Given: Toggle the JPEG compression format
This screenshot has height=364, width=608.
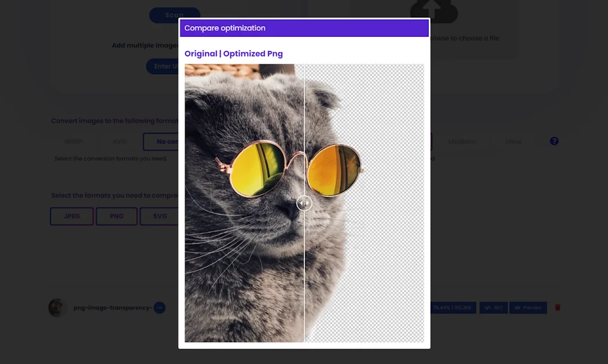Looking at the screenshot, I should point(71,216).
